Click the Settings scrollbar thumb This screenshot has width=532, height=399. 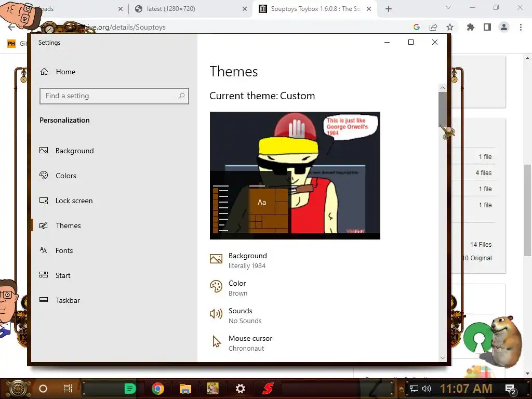443,109
